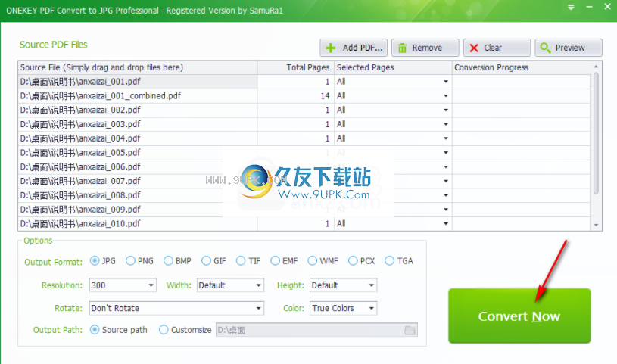Click the disabled custom output path field
This screenshot has width=617, height=364.
(316, 330)
